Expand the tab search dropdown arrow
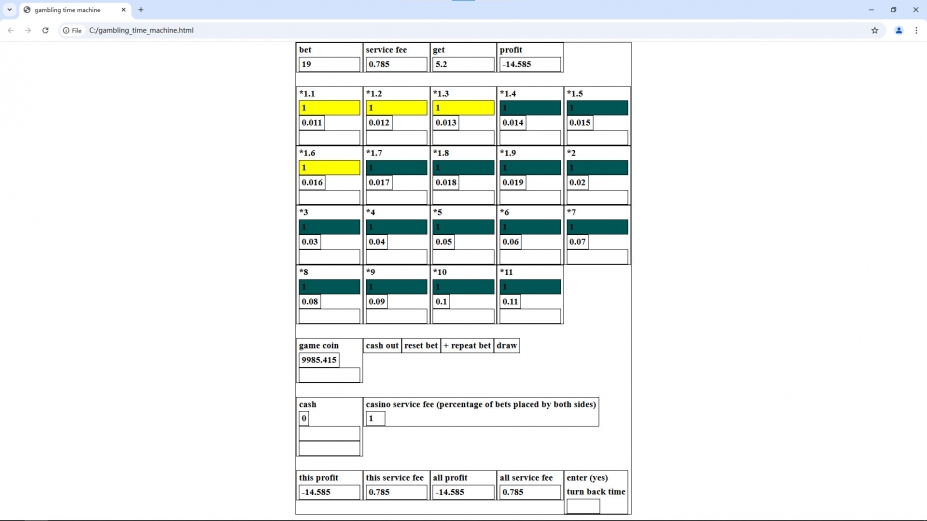 (x=9, y=9)
